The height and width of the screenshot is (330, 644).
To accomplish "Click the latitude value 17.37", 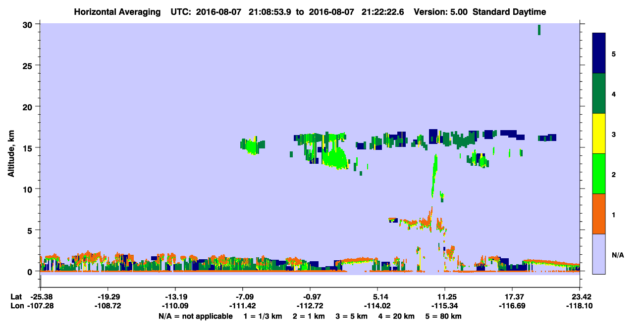I will point(512,297).
